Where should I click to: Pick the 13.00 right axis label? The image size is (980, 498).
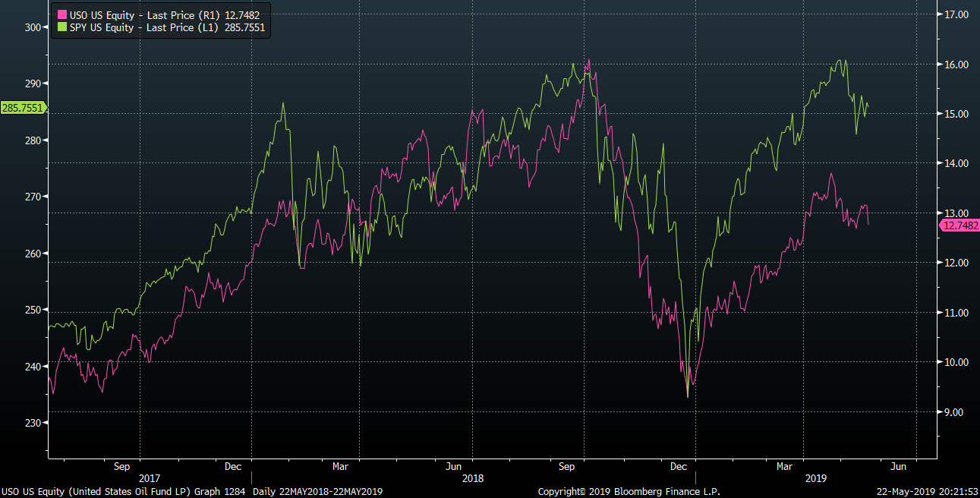(x=955, y=213)
